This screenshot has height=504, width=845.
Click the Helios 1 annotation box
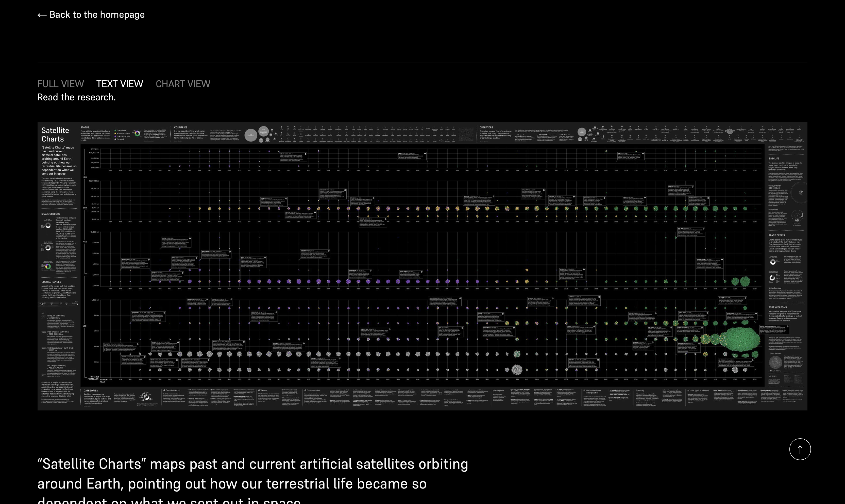(x=293, y=157)
